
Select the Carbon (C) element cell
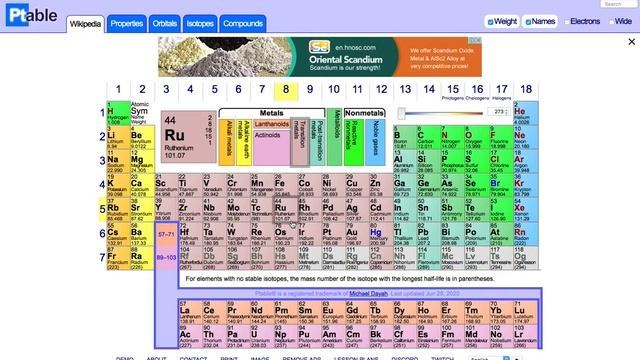[x=429, y=137]
